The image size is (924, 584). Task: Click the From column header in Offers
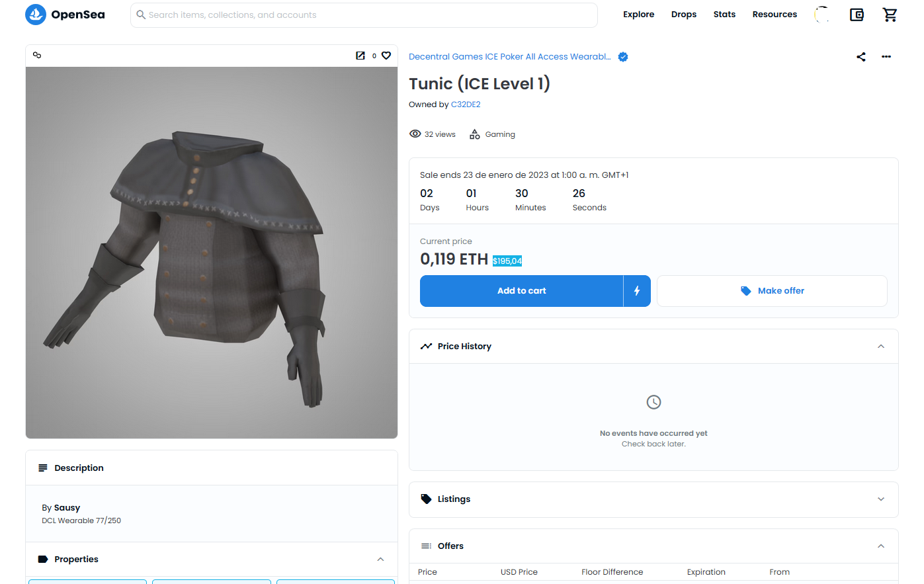pyautogui.click(x=779, y=572)
